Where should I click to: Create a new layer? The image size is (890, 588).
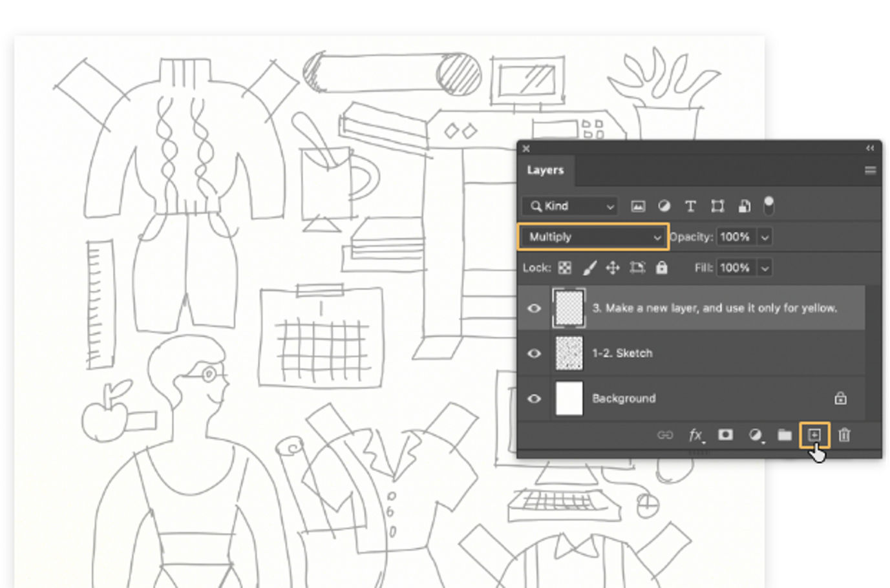tap(814, 435)
